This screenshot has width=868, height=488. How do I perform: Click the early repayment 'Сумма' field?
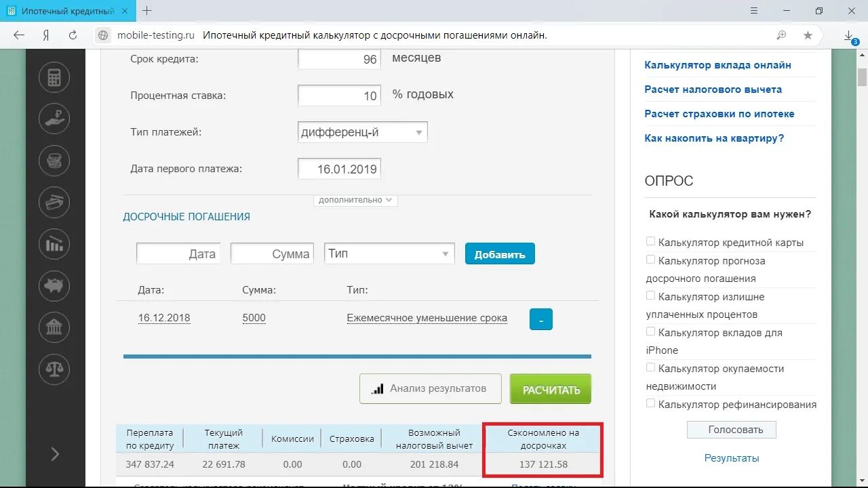tap(272, 253)
